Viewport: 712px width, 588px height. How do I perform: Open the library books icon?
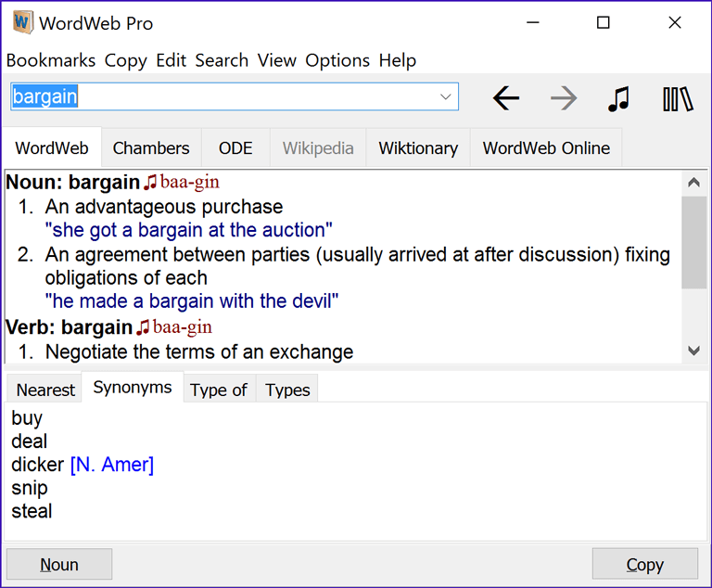678,98
